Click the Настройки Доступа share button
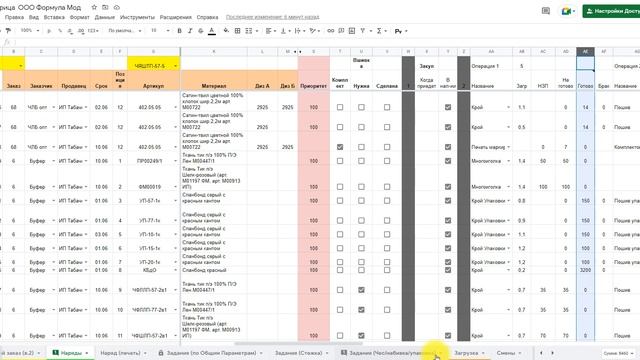 [611, 11]
